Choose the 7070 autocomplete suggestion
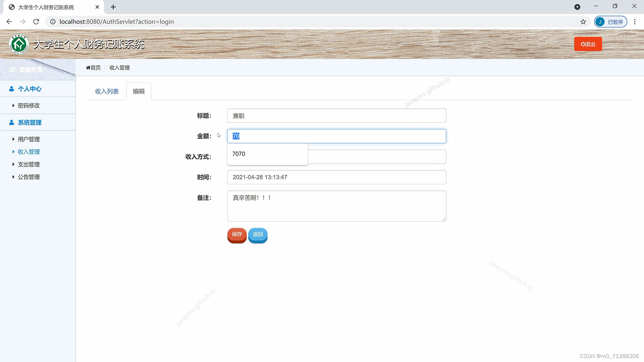 tap(267, 154)
